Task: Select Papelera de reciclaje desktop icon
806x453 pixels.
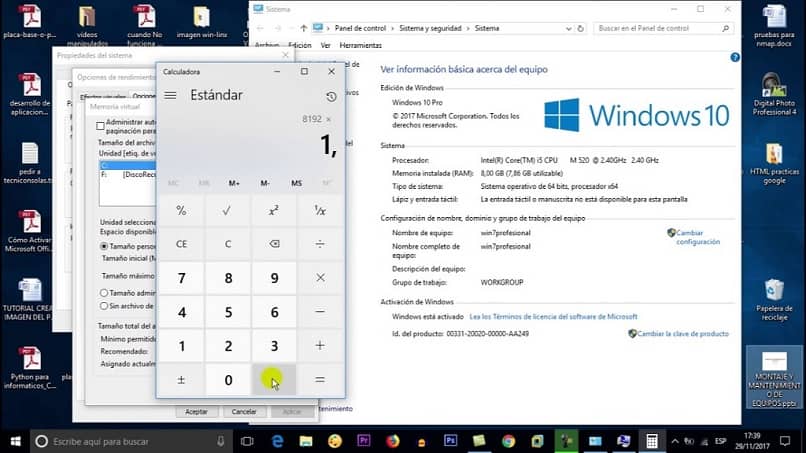Action: (774, 299)
